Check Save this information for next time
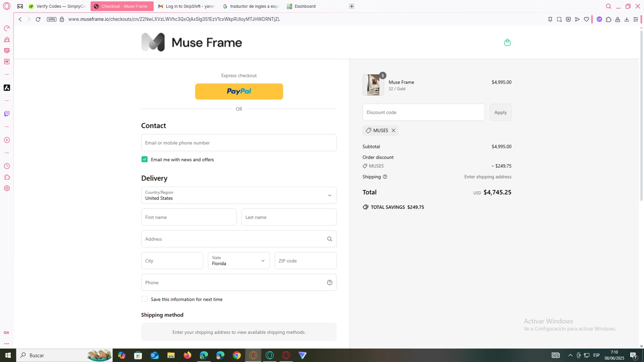This screenshot has height=362, width=644. click(145, 299)
